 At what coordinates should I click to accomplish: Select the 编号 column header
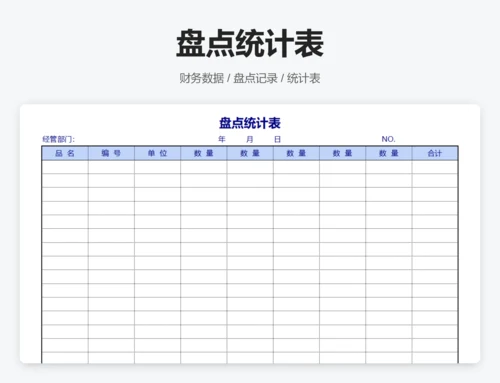click(111, 153)
